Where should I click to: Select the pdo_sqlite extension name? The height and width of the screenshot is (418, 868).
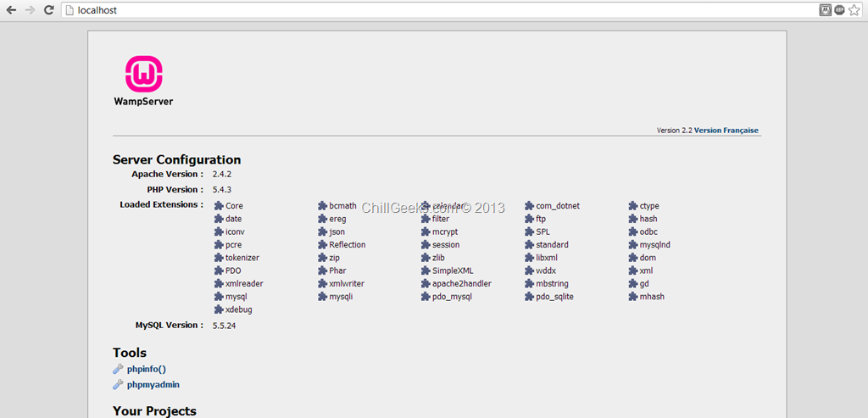tap(555, 297)
